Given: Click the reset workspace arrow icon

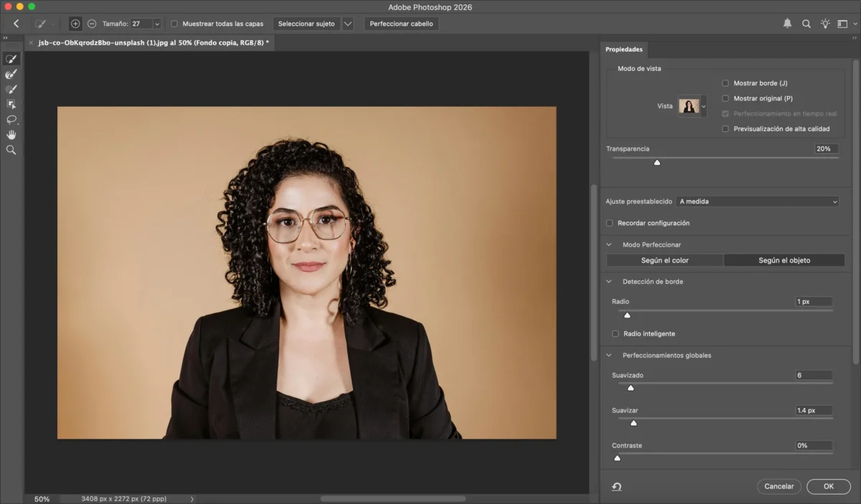Looking at the screenshot, I should tap(616, 487).
